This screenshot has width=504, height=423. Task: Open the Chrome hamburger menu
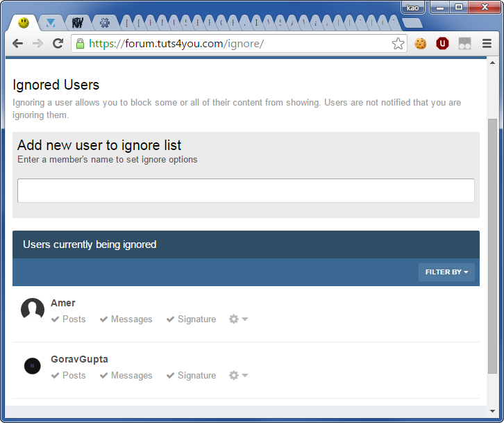(487, 44)
